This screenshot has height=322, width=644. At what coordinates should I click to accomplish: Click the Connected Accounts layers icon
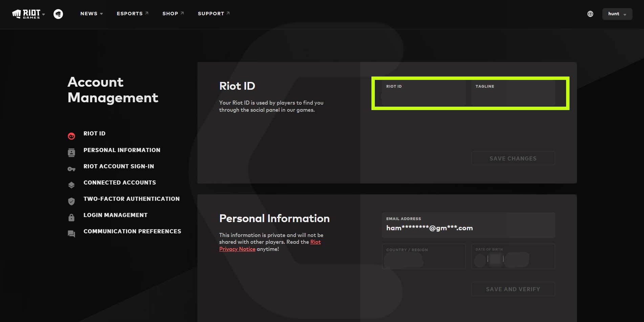click(71, 185)
